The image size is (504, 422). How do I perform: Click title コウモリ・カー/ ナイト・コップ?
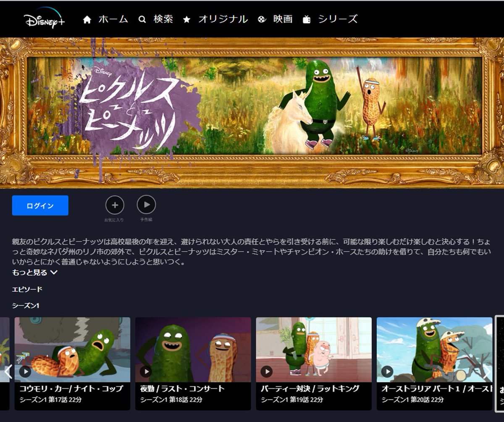click(x=71, y=389)
